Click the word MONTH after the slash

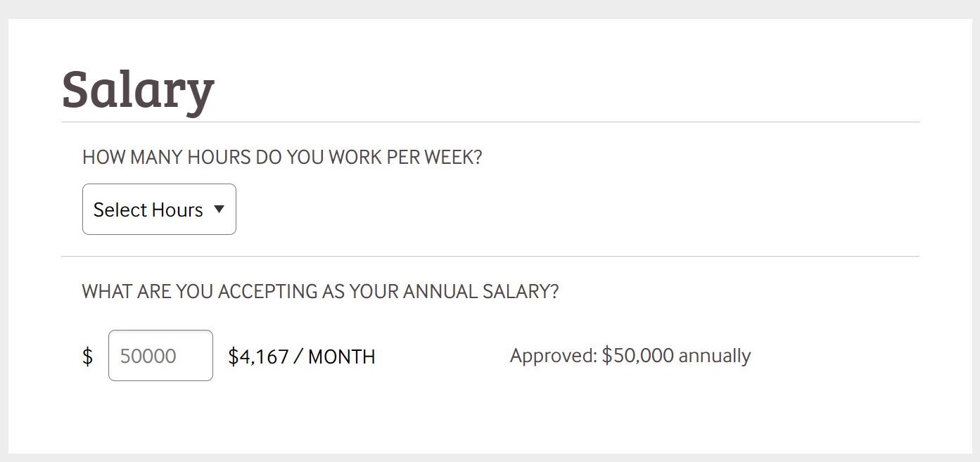341,357
